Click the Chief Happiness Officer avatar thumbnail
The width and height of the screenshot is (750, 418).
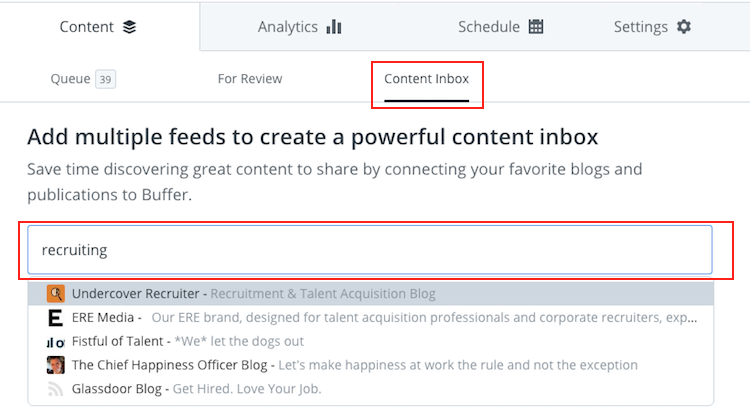[55, 365]
